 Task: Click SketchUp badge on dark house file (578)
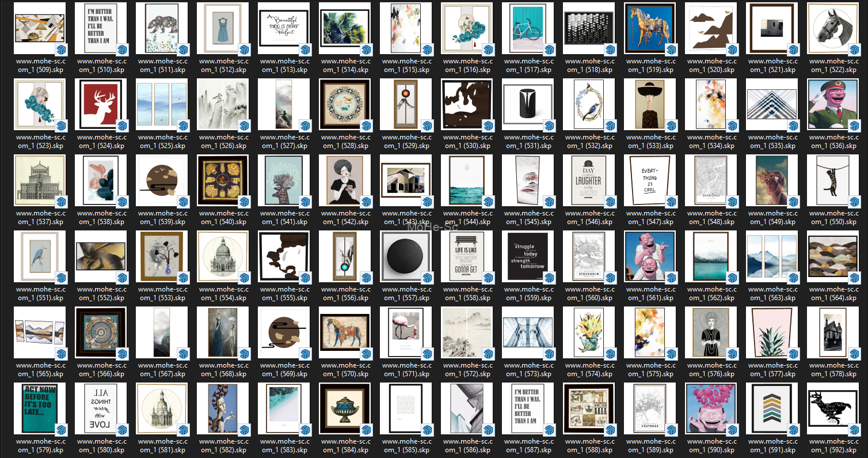pos(854,353)
